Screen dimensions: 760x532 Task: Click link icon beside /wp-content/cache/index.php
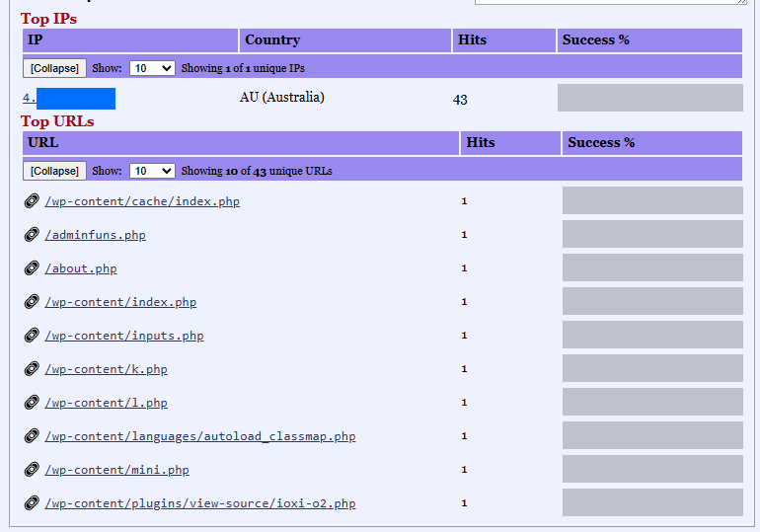pos(32,201)
